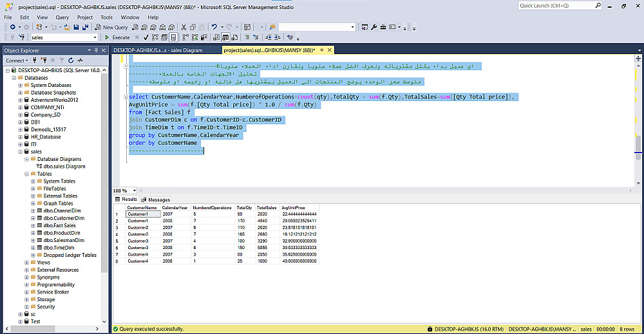Open the 108 % zoom dropdown
Image resolution: width=644 pixels, height=334 pixels.
pos(133,190)
